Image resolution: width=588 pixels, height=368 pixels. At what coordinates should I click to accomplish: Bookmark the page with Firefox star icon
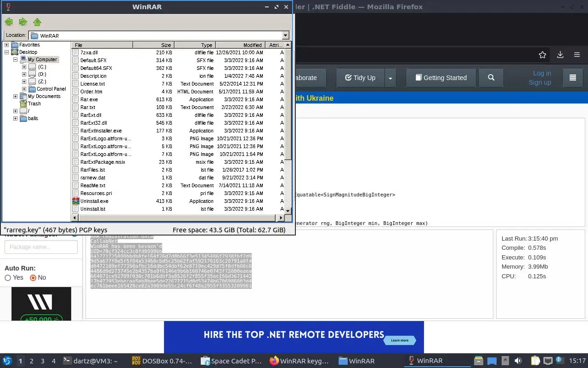543,55
